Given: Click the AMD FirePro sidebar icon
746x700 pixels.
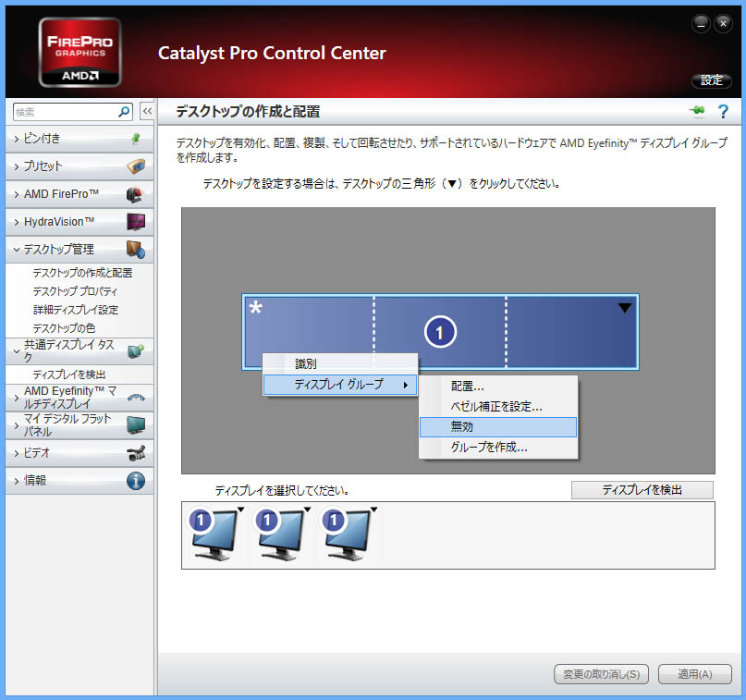Looking at the screenshot, I should coord(136,194).
